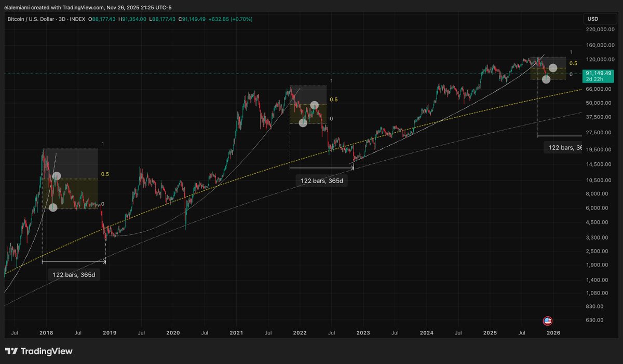This screenshot has width=623, height=364.
Task: Click the INDEX source label
Action: tap(77, 19)
